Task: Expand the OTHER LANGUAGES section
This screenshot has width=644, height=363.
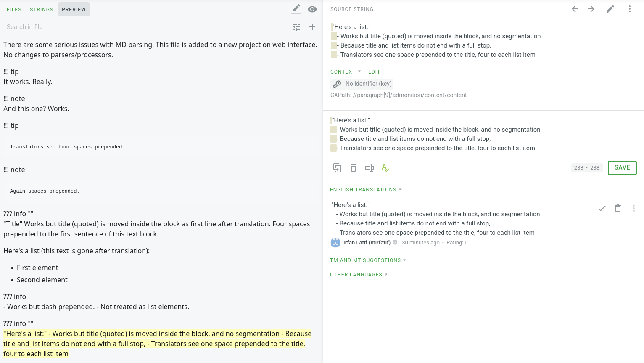Action: click(359, 275)
